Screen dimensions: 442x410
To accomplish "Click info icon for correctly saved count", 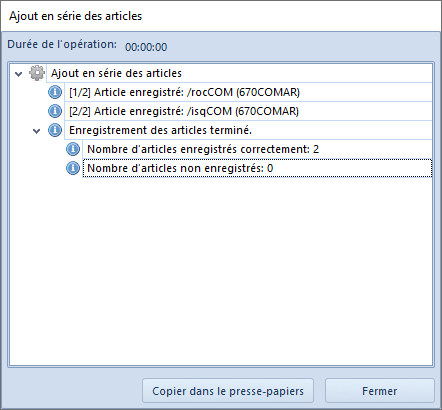I will [x=73, y=149].
